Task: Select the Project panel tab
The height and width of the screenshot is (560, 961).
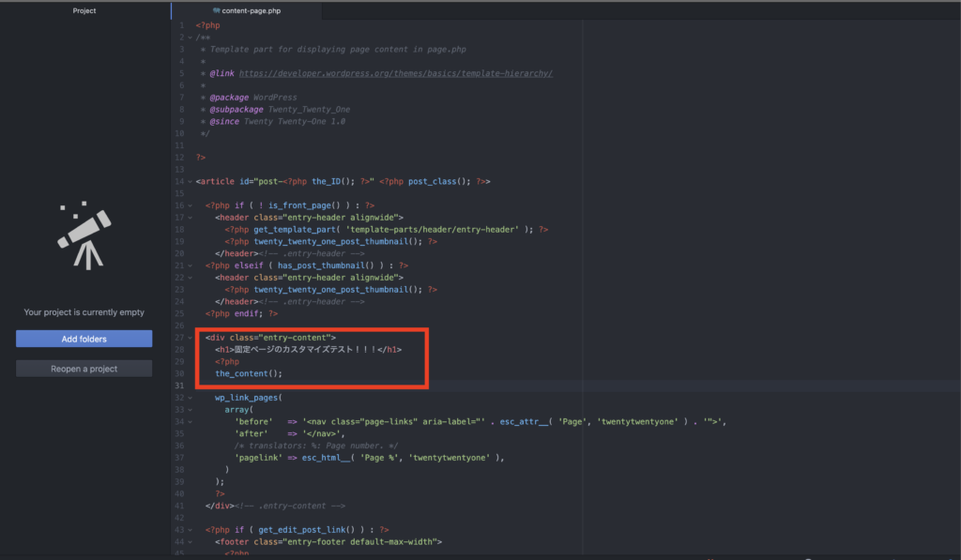Action: click(x=84, y=10)
